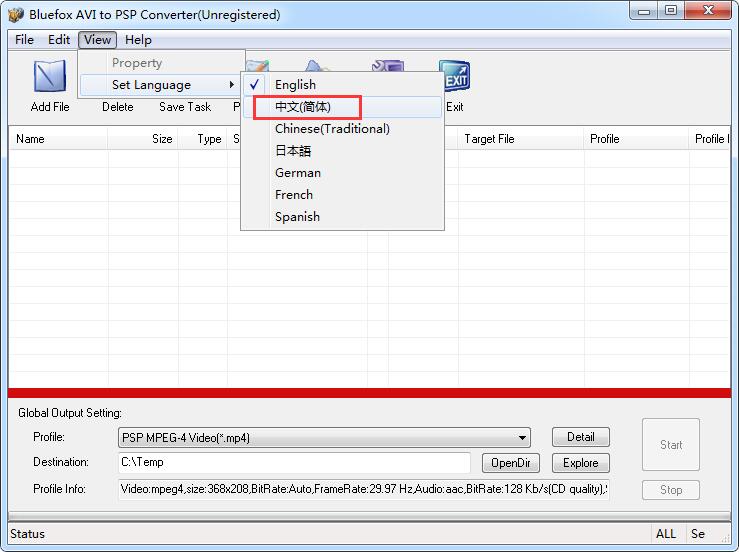The image size is (739, 552).
Task: Click the Delete toolbar label
Action: click(118, 107)
